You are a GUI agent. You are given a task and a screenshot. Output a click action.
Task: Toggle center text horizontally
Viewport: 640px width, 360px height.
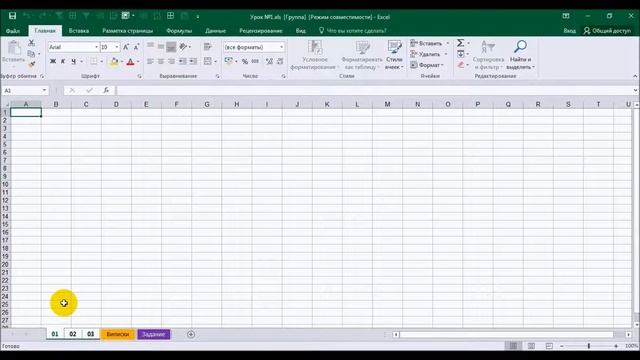tap(161, 62)
